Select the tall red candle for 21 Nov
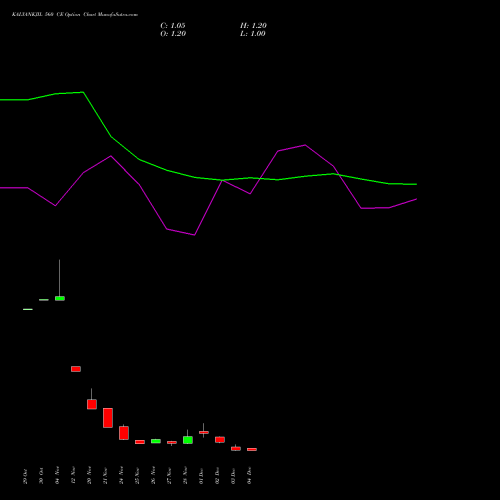This screenshot has width=500, height=500. pyautogui.click(x=108, y=418)
